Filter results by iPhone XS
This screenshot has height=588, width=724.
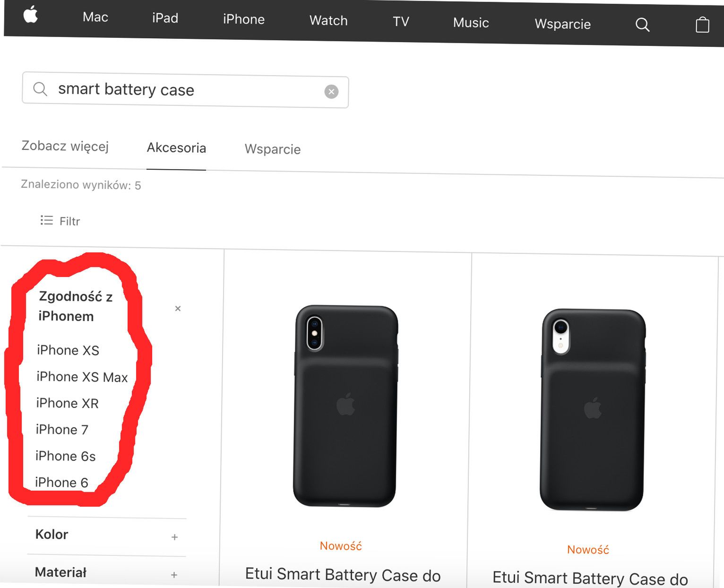pos(68,350)
